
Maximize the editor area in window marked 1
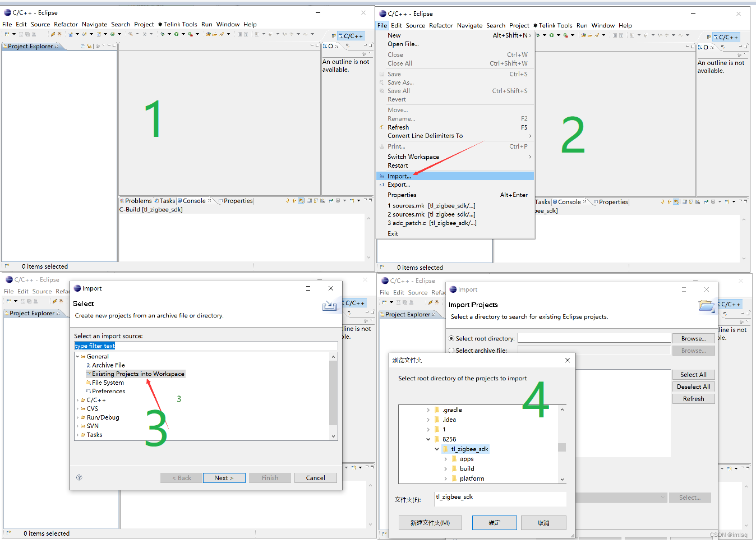click(317, 45)
